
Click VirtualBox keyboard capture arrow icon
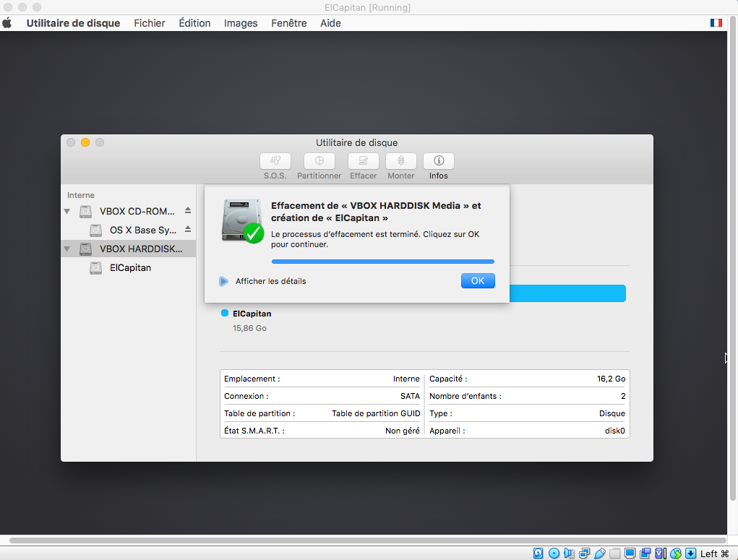(x=690, y=553)
